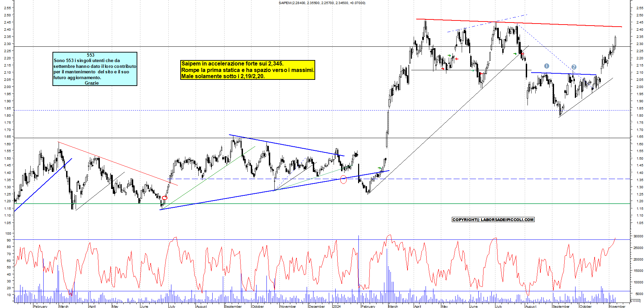
Task: Click the "30000" volume axis label
Action: tap(638, 236)
